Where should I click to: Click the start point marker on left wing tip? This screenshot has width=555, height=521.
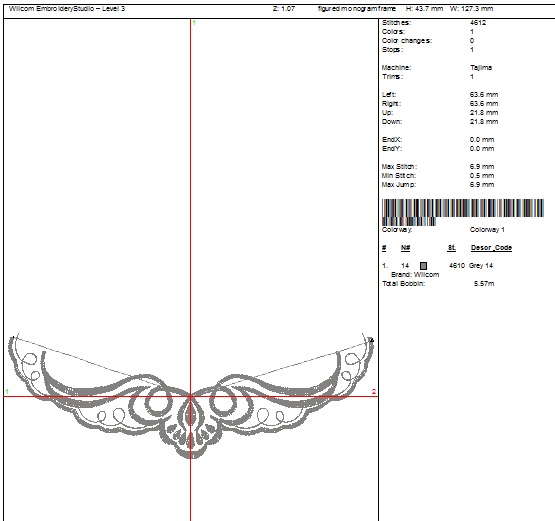[x=13, y=337]
